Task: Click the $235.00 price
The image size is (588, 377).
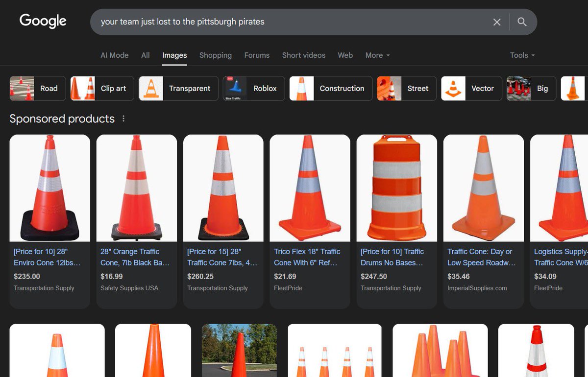Action: (x=27, y=277)
